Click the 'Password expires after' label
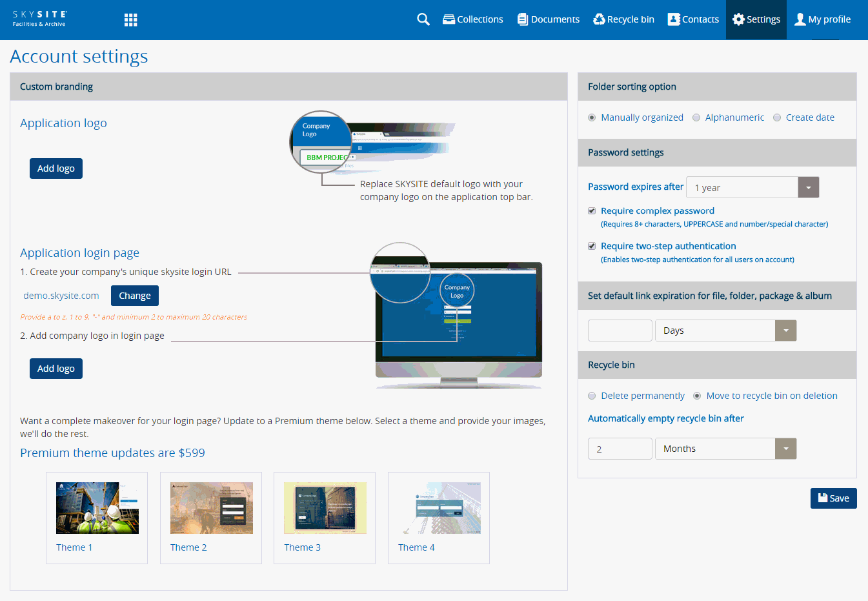 point(636,187)
